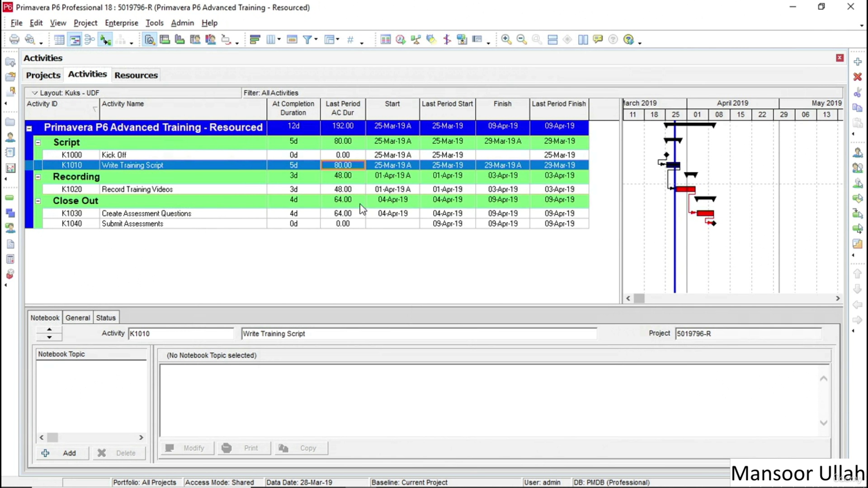Run Schedule with the clock icon
This screenshot has height=488, width=868.
pyautogui.click(x=400, y=40)
